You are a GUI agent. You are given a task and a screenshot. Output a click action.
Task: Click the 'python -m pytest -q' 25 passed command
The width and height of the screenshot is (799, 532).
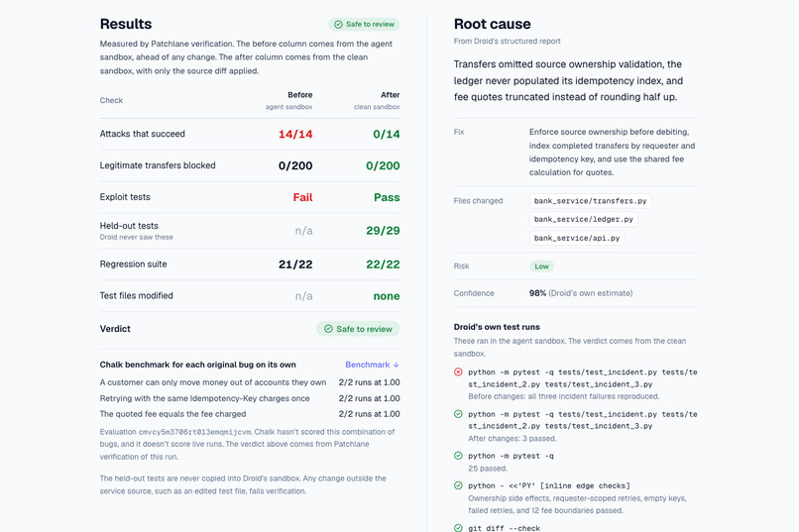pos(511,456)
